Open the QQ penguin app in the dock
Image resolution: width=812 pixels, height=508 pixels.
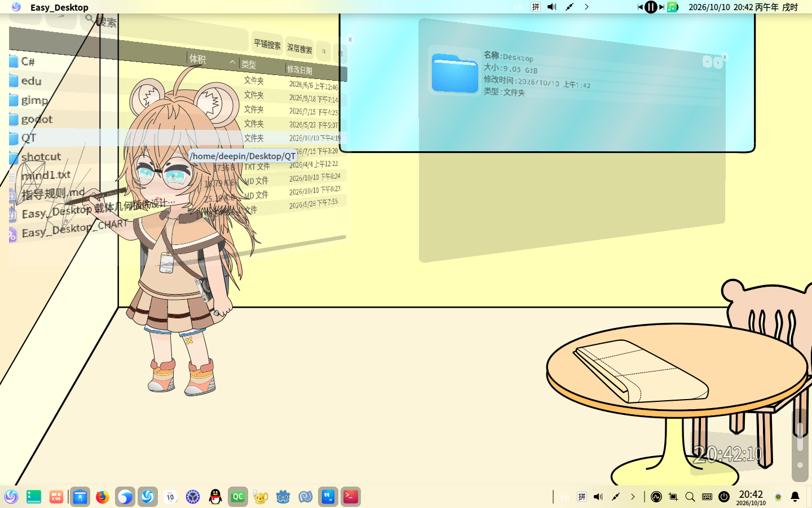(215, 497)
